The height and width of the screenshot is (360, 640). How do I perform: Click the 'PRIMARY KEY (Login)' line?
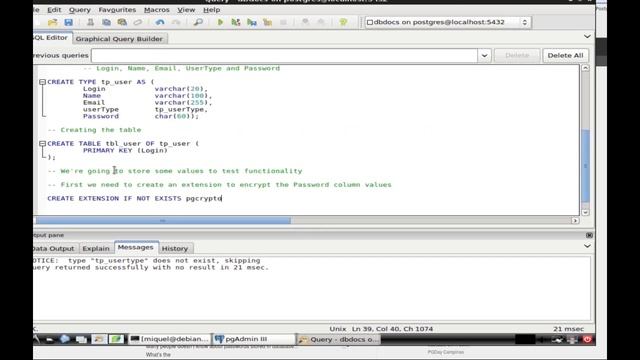(125, 151)
